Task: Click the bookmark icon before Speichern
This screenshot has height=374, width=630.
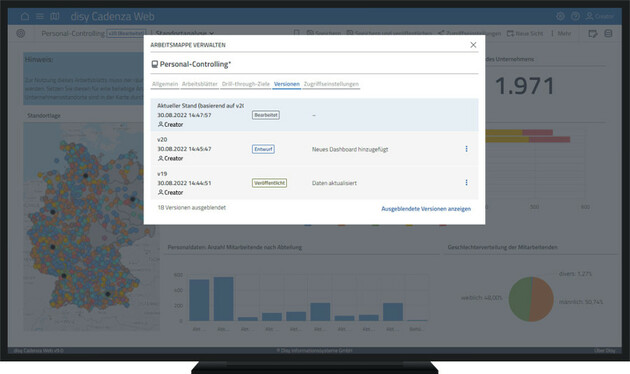Action: pyautogui.click(x=297, y=33)
